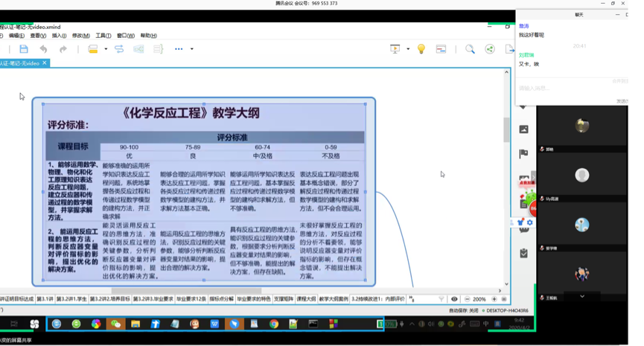Expand the topic insert dropdown arrow
This screenshot has width=644, height=346.
point(106,49)
